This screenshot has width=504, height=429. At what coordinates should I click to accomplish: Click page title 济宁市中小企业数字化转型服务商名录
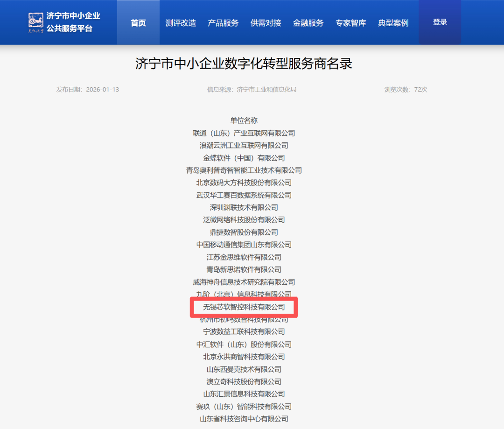click(244, 63)
